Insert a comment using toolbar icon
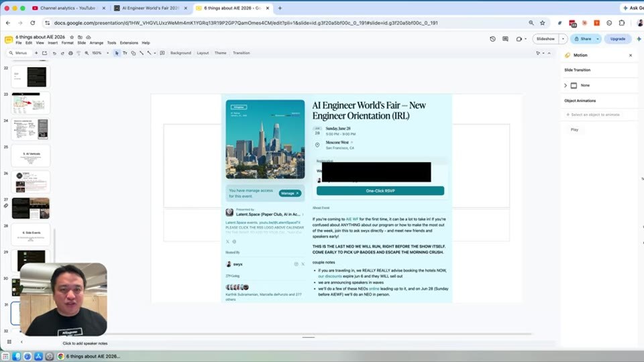644x362 pixels. tap(162, 53)
